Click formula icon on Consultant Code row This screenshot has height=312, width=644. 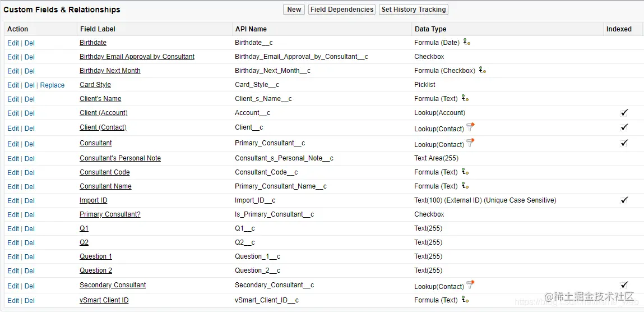[465, 172]
